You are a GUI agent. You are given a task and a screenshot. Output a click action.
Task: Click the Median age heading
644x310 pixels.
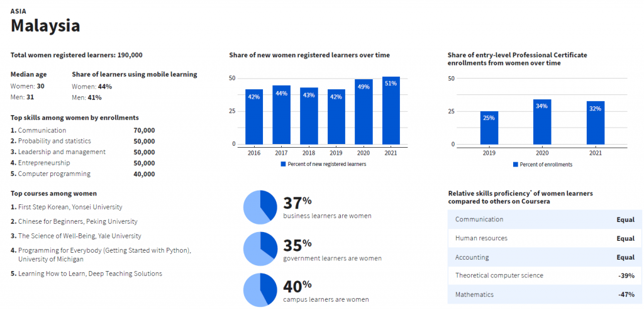(x=28, y=74)
